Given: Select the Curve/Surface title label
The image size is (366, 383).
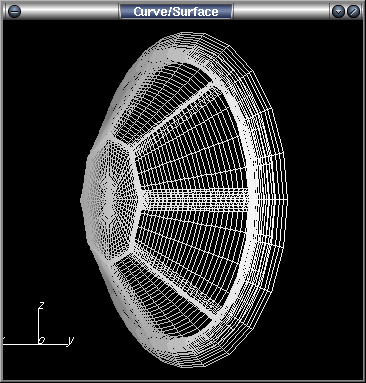Looking at the screenshot, I should pyautogui.click(x=176, y=12).
